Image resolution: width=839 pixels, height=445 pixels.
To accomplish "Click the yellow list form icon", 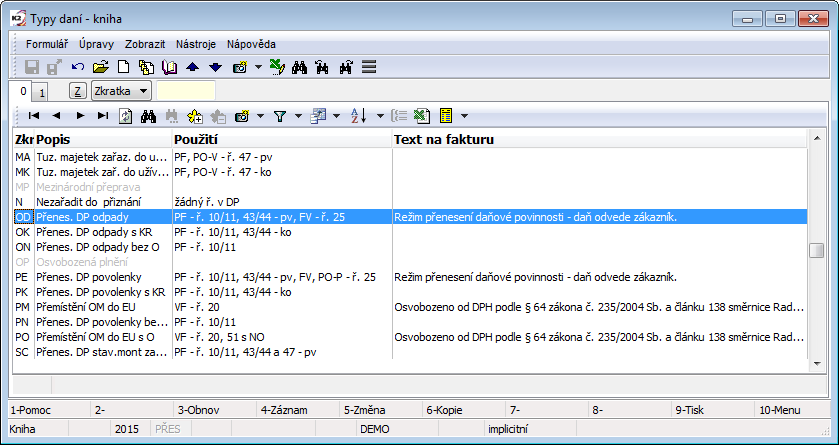I will (x=446, y=116).
